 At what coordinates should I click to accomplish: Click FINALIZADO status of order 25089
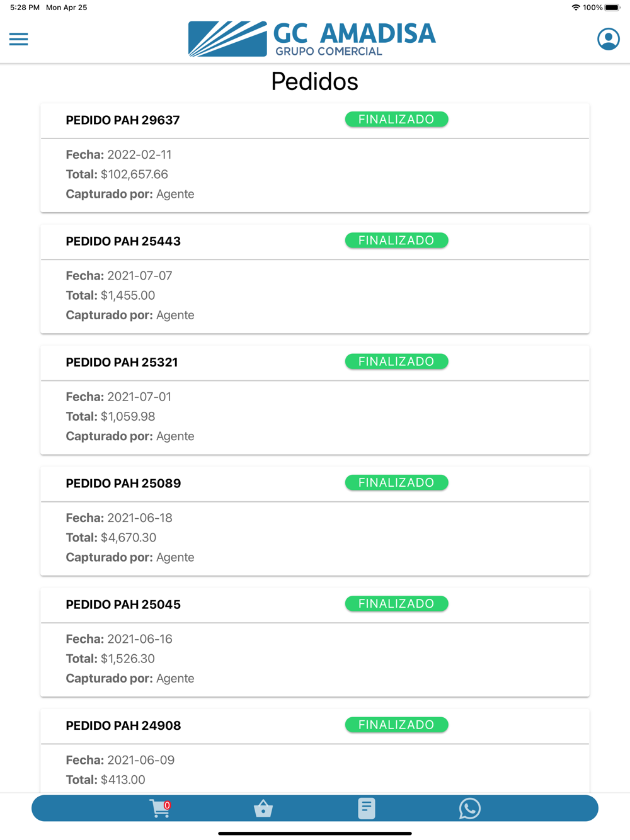396,482
